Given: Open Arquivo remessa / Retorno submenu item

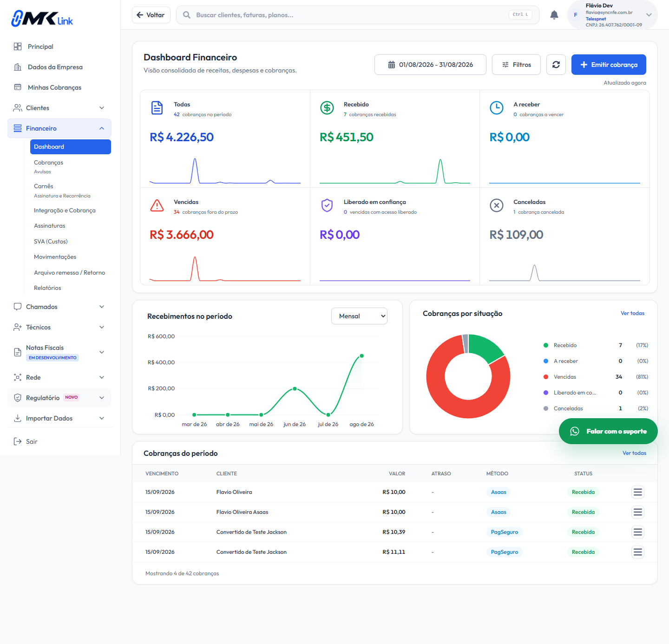Looking at the screenshot, I should [x=71, y=273].
